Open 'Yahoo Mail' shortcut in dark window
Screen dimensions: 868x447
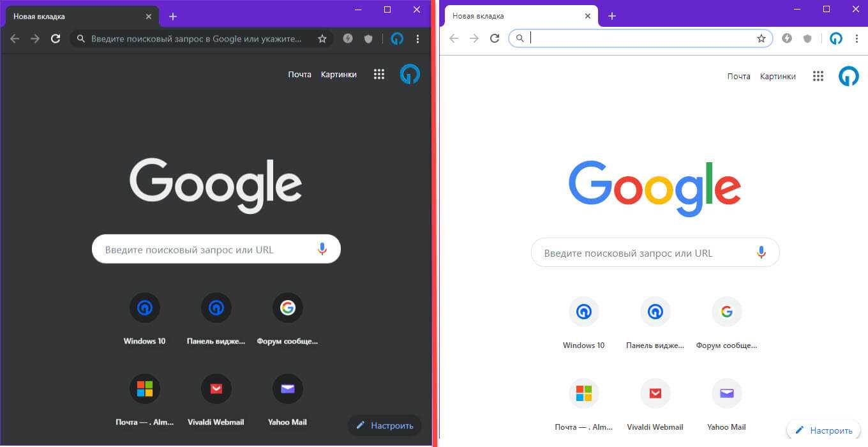[288, 399]
